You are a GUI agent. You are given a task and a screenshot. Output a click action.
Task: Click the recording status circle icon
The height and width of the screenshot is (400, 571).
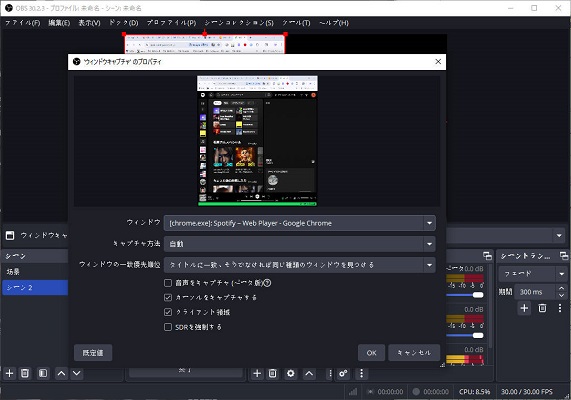pyautogui.click(x=416, y=392)
